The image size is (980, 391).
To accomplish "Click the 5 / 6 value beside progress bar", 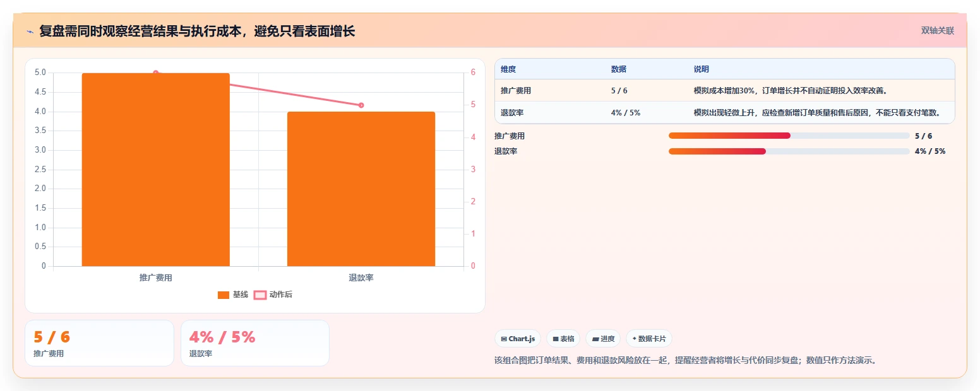I will tap(923, 136).
